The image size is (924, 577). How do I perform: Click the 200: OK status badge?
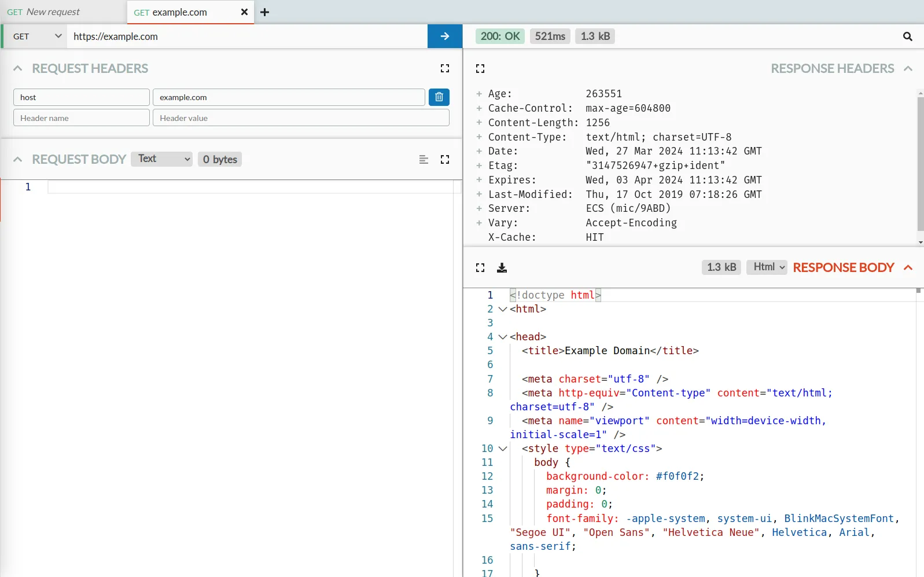tap(500, 36)
